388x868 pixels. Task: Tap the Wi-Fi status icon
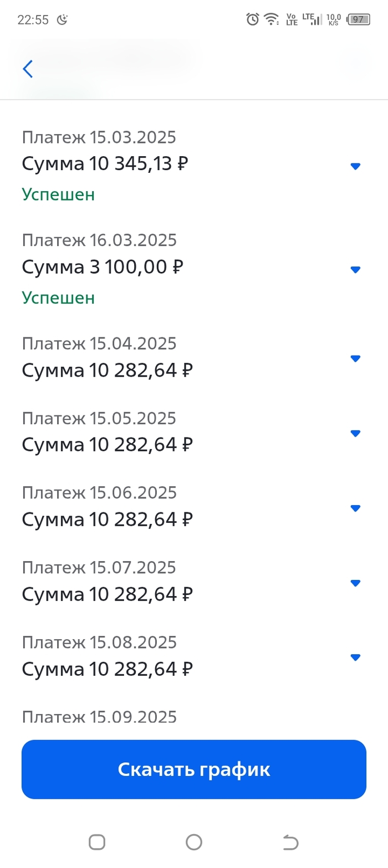pos(272,19)
